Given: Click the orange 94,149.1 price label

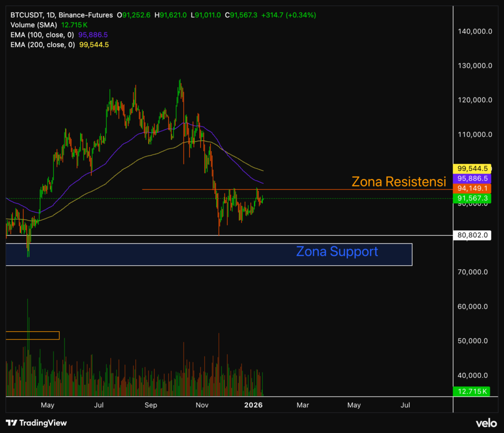Looking at the screenshot, I should tap(472, 188).
